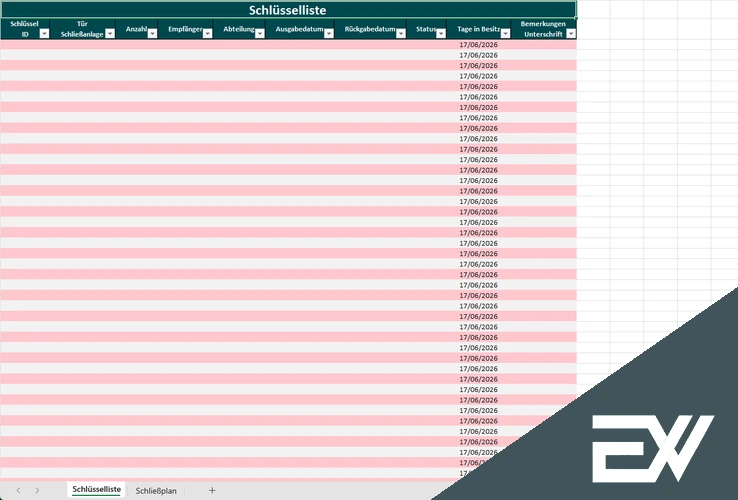Screen dimensions: 738x500
Task: Open the Ausgabedatum filter dropdown
Action: pyautogui.click(x=329, y=33)
